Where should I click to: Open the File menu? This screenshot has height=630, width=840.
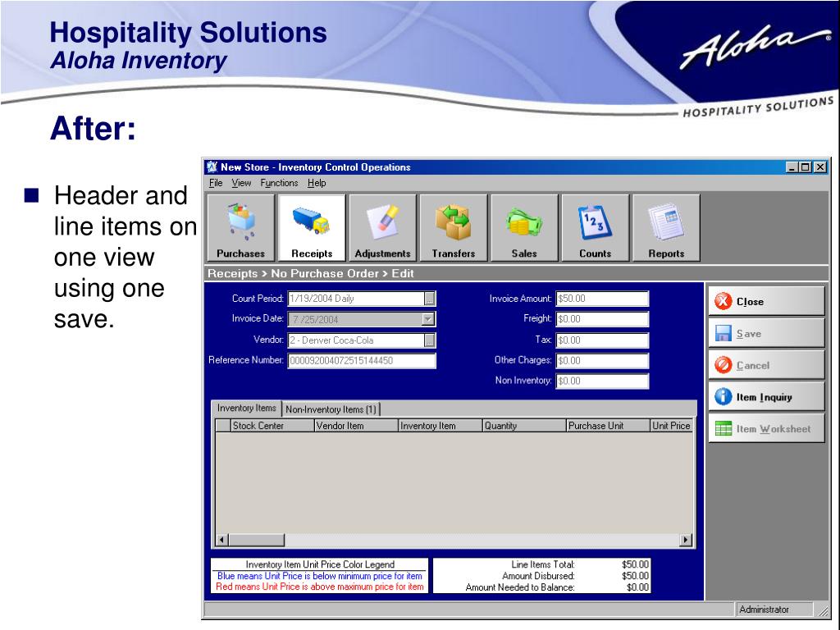pyautogui.click(x=216, y=183)
